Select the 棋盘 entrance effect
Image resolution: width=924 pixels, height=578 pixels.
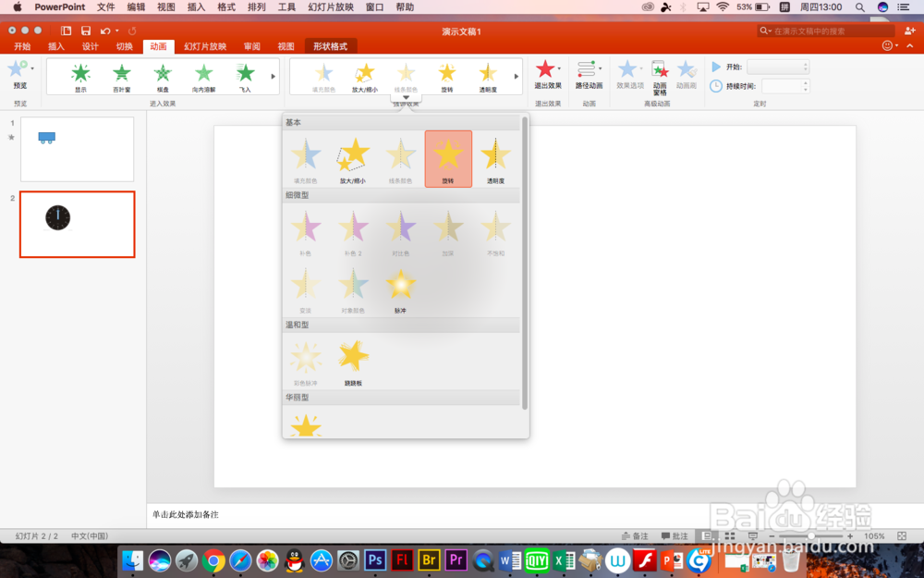163,78
